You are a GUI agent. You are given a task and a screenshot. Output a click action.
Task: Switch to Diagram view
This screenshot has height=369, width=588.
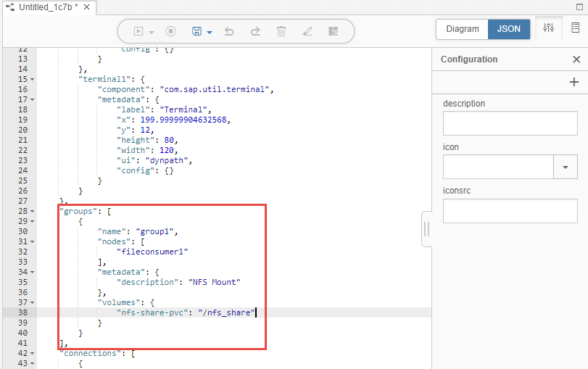point(462,29)
